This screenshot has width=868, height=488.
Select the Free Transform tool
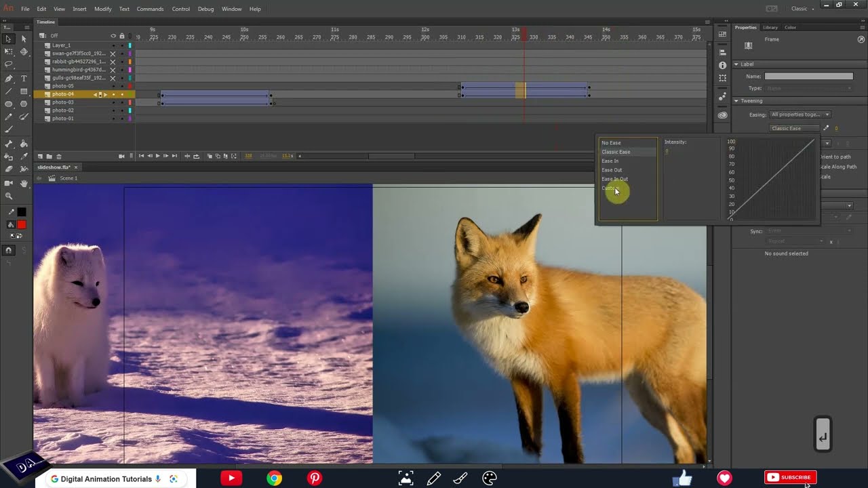tap(9, 52)
